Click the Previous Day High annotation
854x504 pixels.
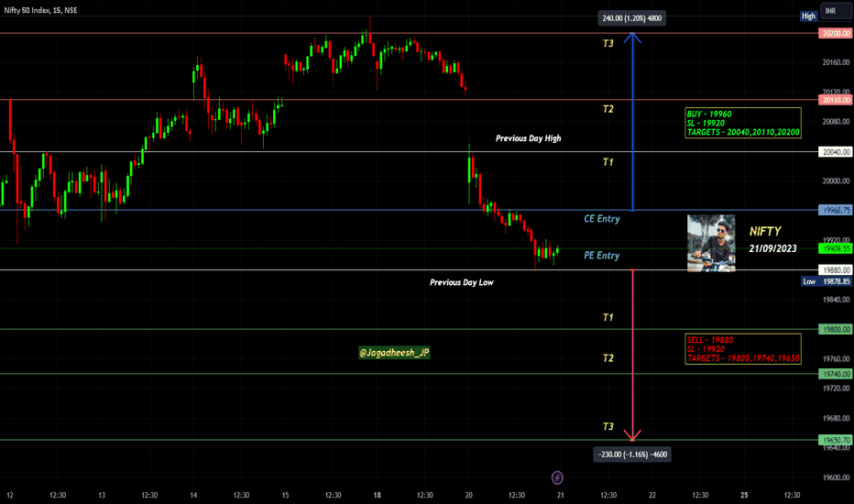529,138
